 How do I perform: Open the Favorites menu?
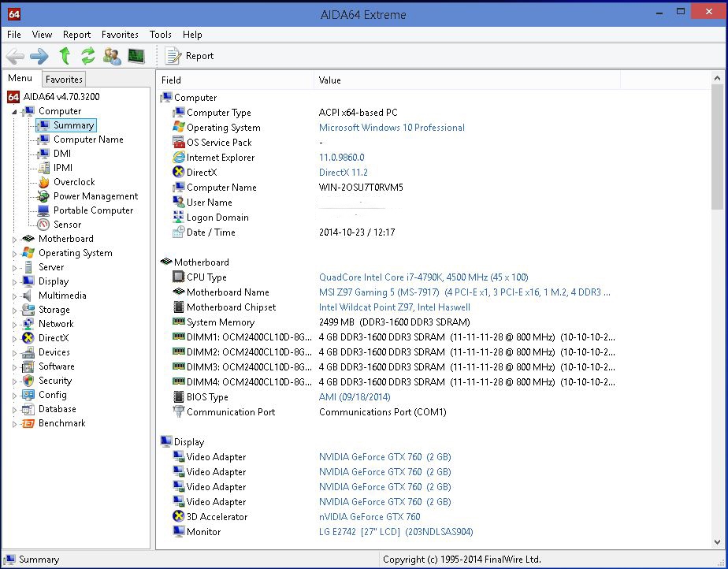120,35
